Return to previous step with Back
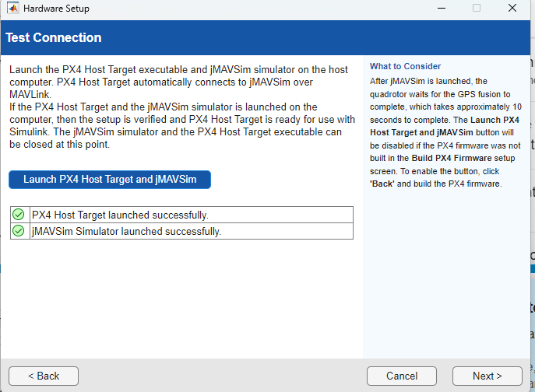Viewport: 535px width, 392px height. [x=44, y=376]
